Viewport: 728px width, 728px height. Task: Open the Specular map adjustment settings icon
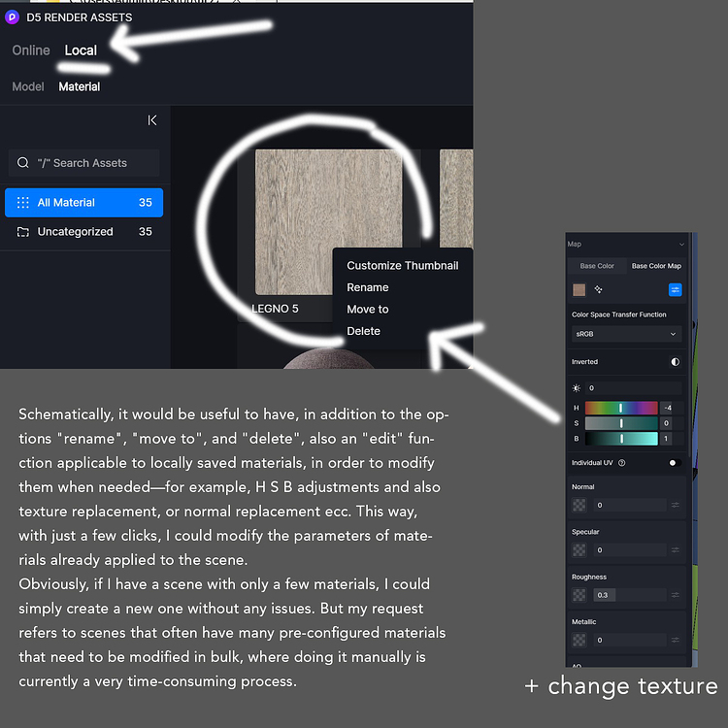click(x=675, y=550)
